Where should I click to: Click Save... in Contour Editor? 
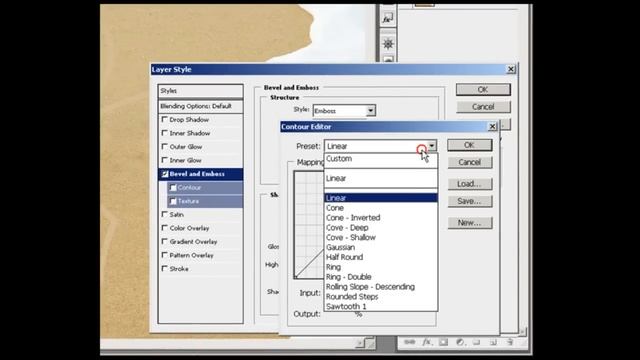[469, 201]
